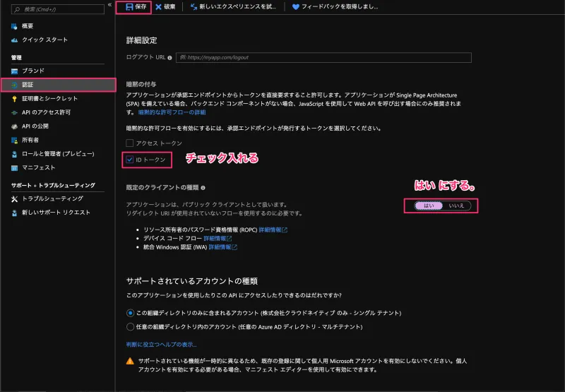Select the single tenant シングル テナント radio button
This screenshot has width=565, height=392.
130,313
